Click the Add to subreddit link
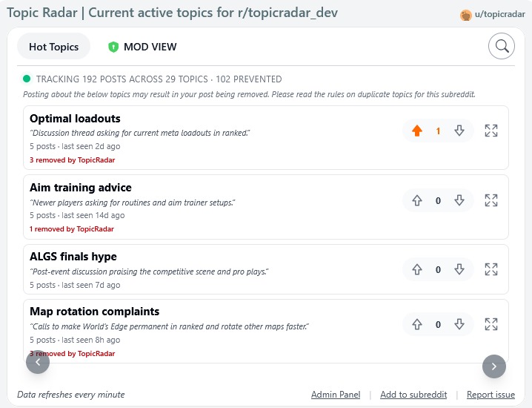 413,395
